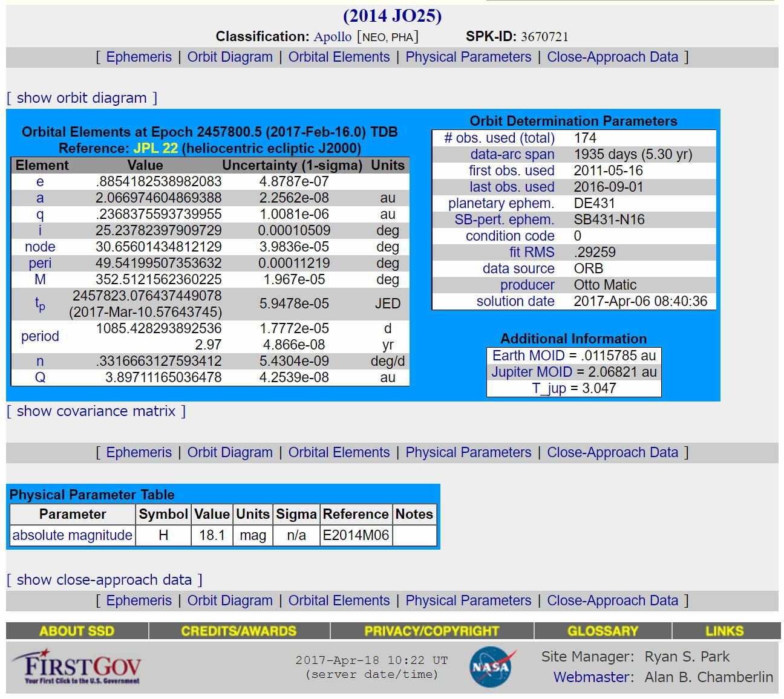Select the SPK-ID value 3670721

point(544,36)
